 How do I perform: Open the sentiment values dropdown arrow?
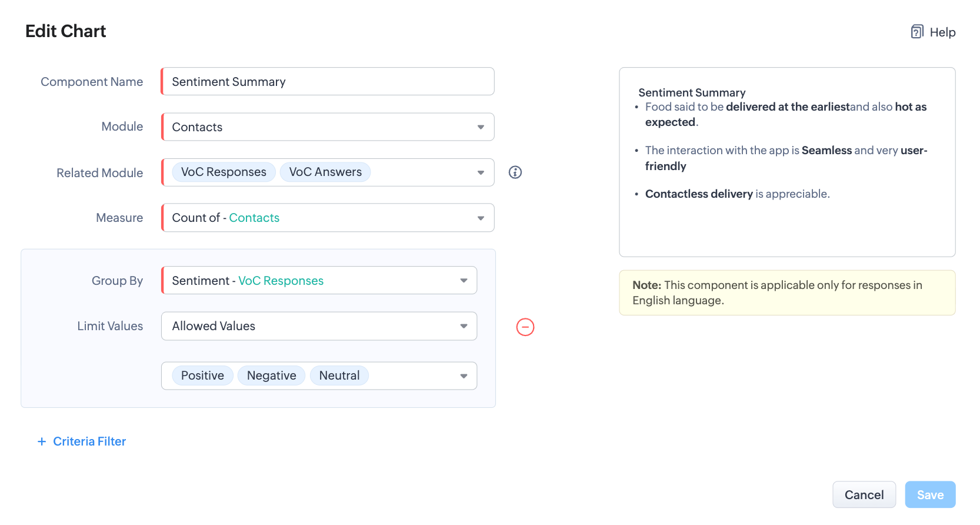coord(464,376)
